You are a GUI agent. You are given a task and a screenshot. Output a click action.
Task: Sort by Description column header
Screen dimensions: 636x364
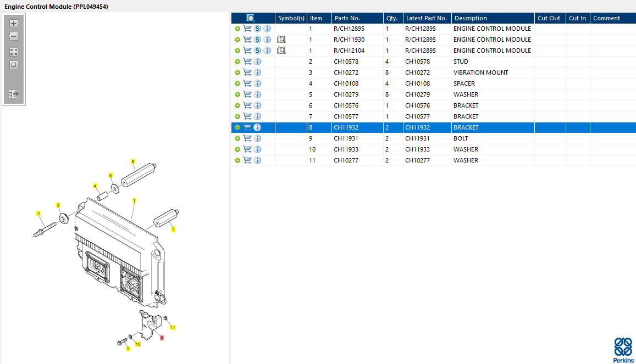[493, 18]
